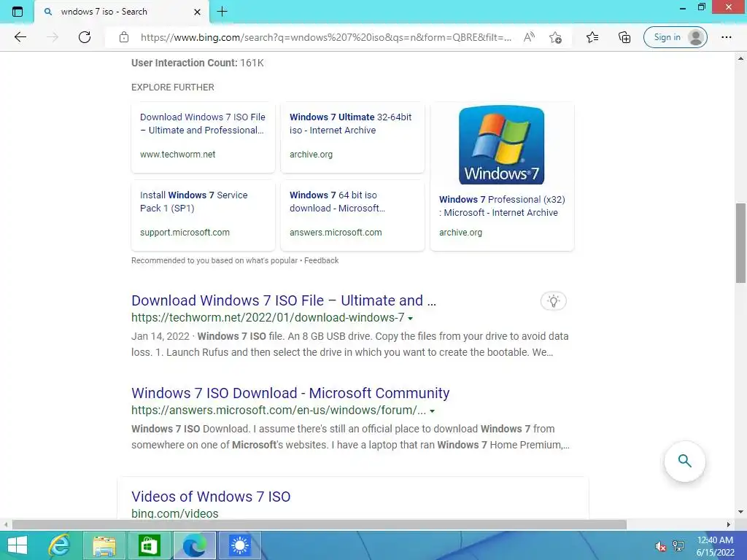Image resolution: width=747 pixels, height=560 pixels.
Task: Click the 'EXPLORE FURTHER' heading
Action: 172,87
